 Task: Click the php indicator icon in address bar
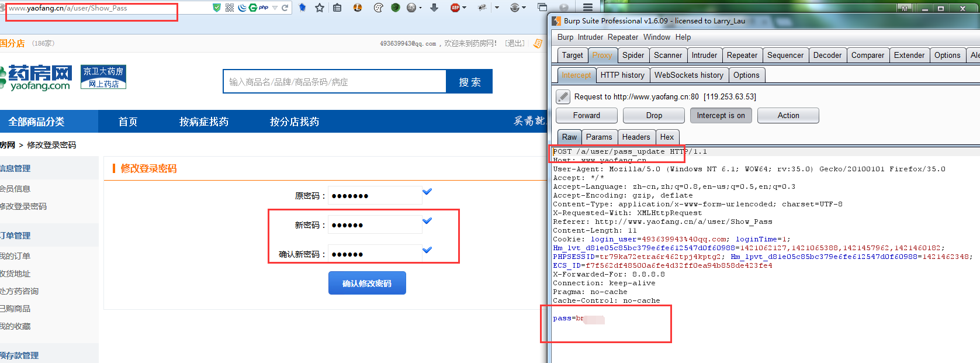264,8
